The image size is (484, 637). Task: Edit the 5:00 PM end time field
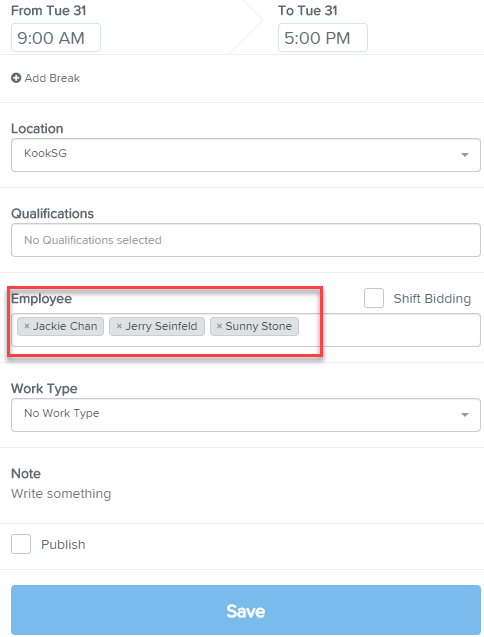coord(323,38)
